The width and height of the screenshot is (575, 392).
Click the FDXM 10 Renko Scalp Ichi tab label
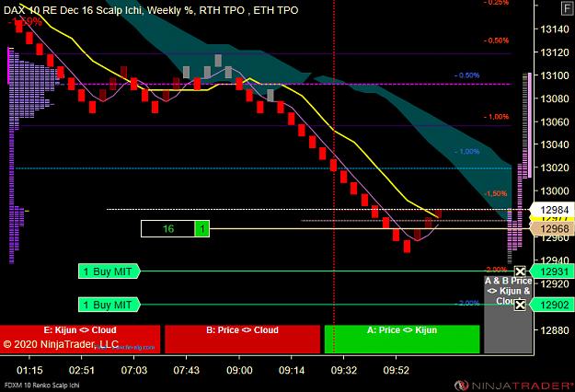click(x=41, y=386)
